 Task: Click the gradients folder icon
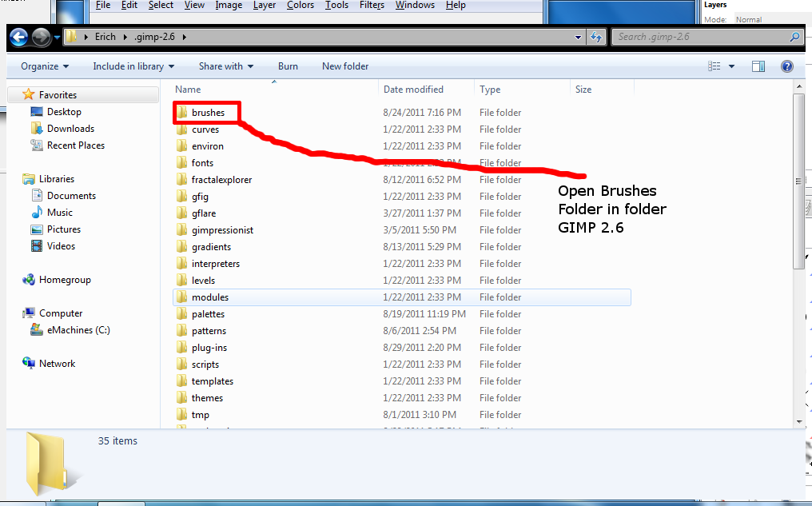point(181,247)
